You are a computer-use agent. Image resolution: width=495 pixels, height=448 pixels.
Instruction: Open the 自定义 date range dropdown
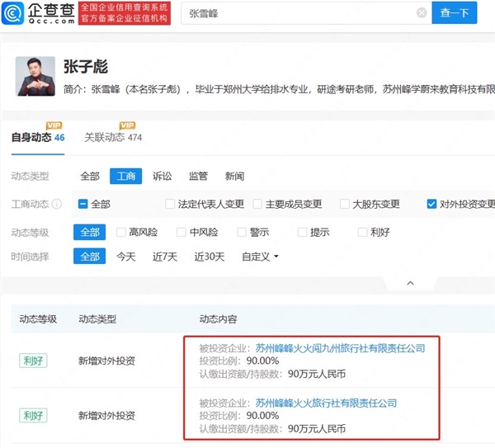point(260,257)
